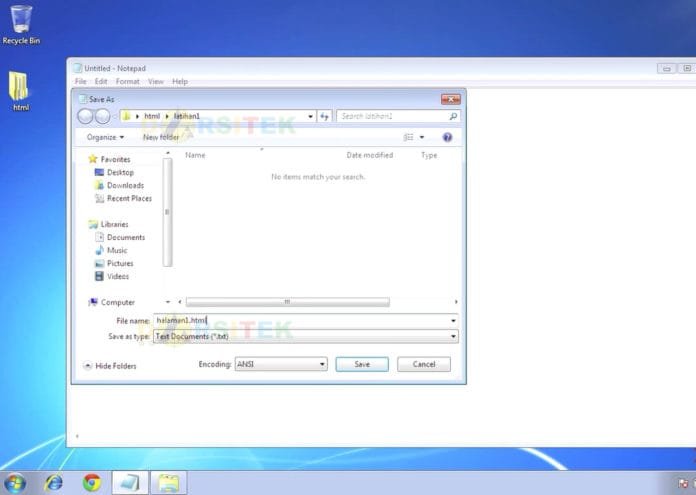696x495 pixels.
Task: Open Recent Places in the navigation pane
Action: tap(123, 198)
